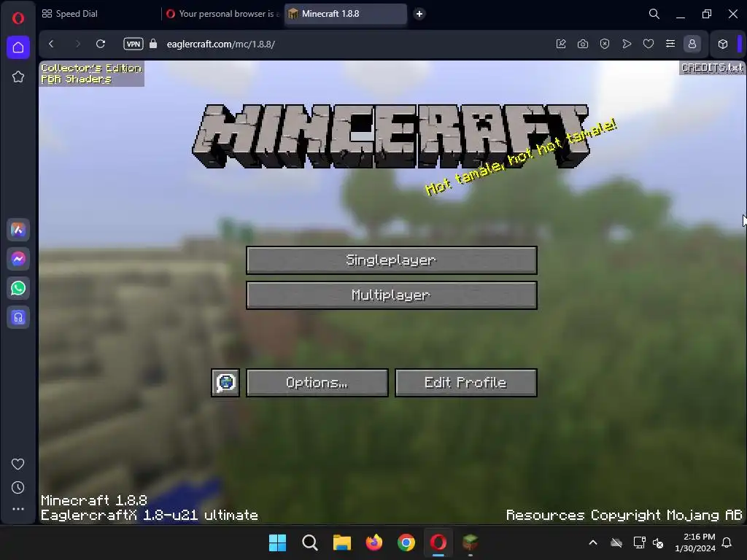Open the Options... menu button
This screenshot has width=747, height=560.
click(317, 382)
